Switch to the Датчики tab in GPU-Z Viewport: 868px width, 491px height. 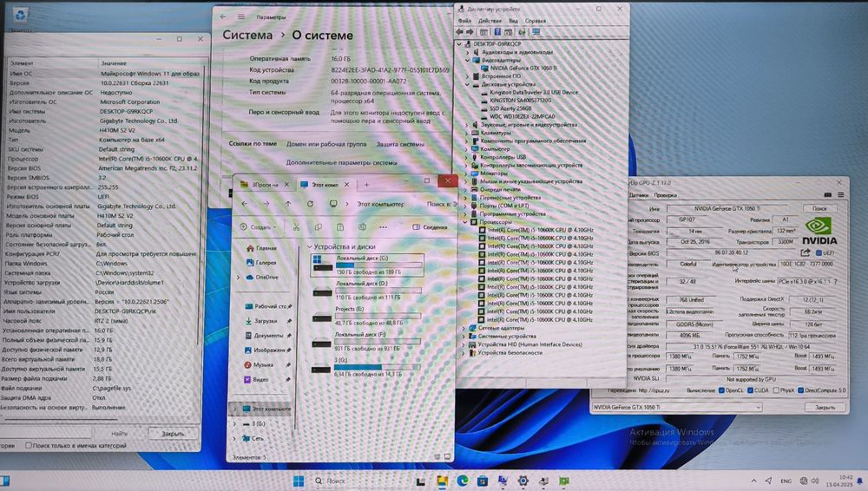(x=639, y=195)
